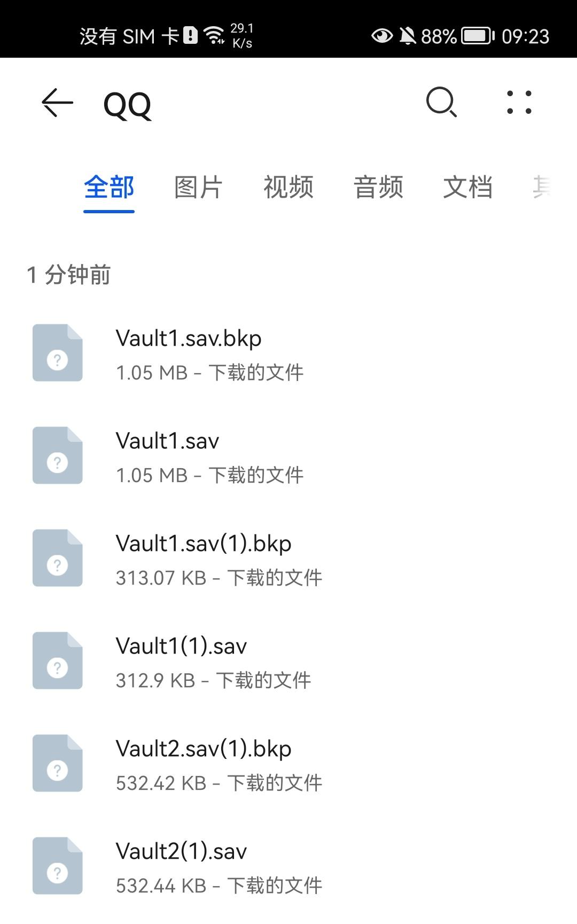This screenshot has height=924, width=577.
Task: Tap the Vault1(1).sav file icon
Action: 58,661
